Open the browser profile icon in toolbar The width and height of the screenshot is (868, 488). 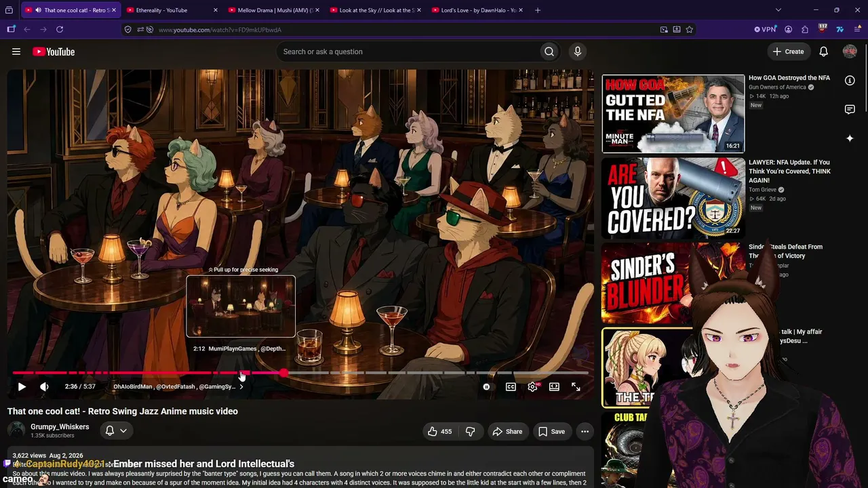788,29
